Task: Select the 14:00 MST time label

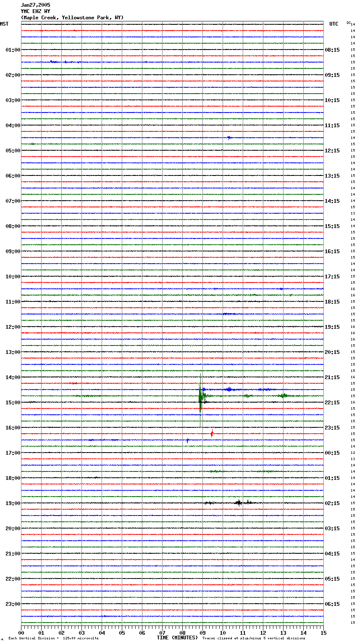Action: pos(13,377)
